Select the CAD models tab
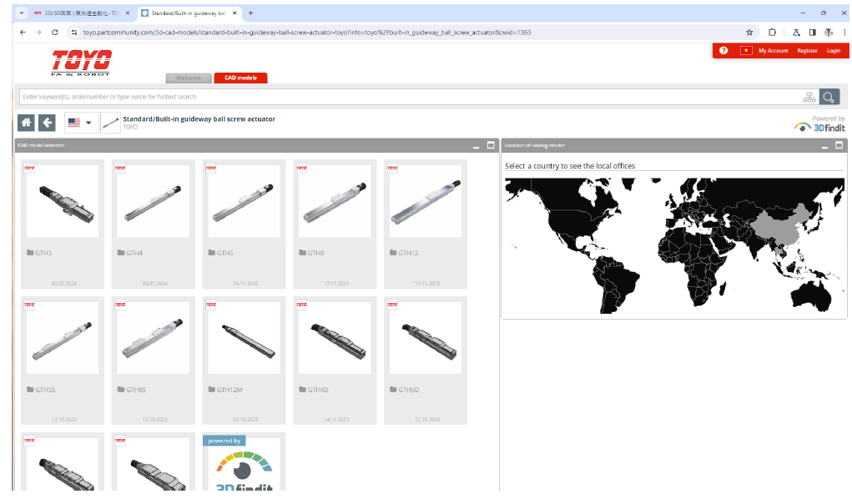This screenshot has width=852, height=504. click(240, 78)
